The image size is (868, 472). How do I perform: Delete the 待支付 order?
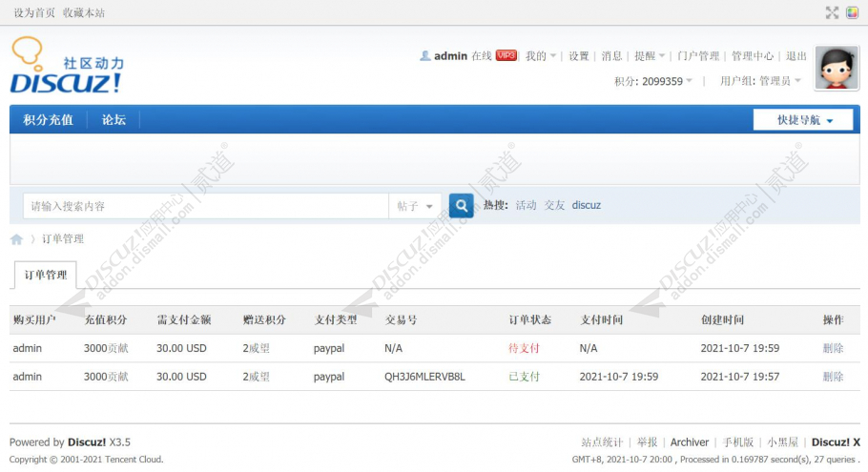[x=833, y=348]
